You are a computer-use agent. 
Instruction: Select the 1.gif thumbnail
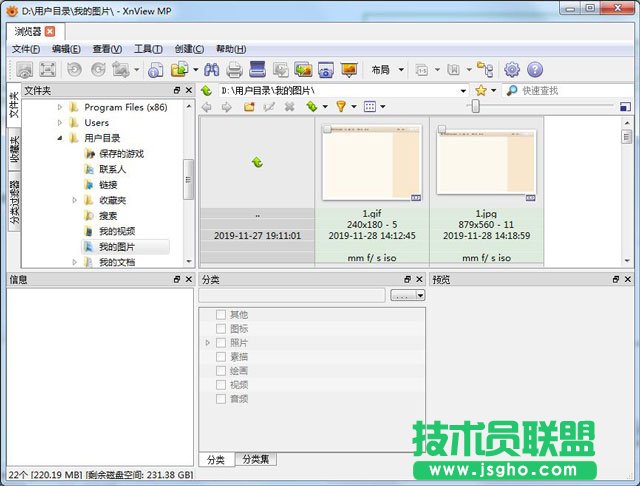[x=371, y=162]
